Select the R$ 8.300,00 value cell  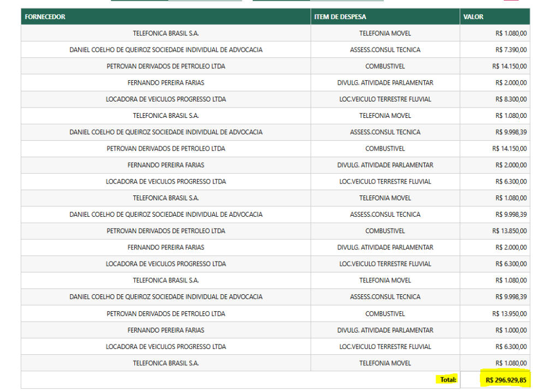pos(511,99)
